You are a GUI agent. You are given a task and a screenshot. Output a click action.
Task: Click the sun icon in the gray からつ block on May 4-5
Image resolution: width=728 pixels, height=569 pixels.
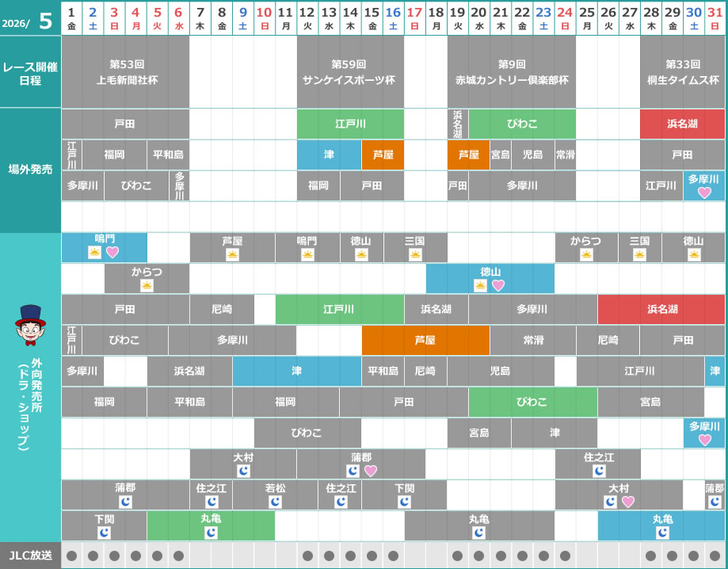(147, 285)
